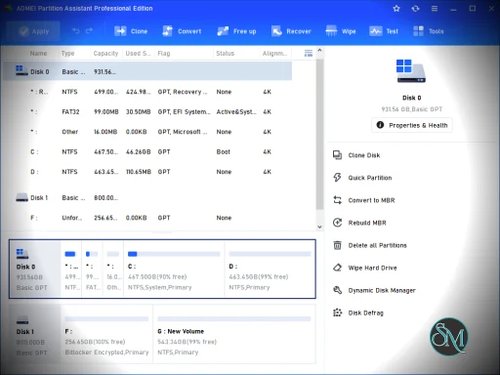The image size is (500, 375).
Task: Click the Clone Disk icon
Action: coord(337,155)
